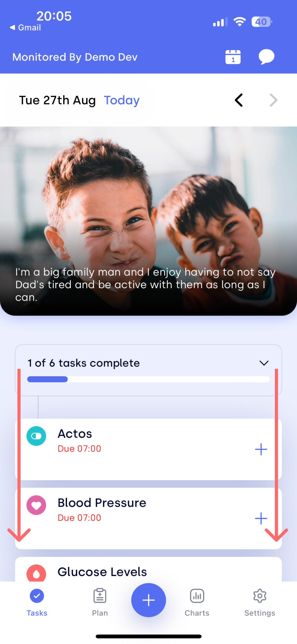This screenshot has width=297, height=644.
Task: Expand the tasks complete summary chevron
Action: tap(264, 363)
